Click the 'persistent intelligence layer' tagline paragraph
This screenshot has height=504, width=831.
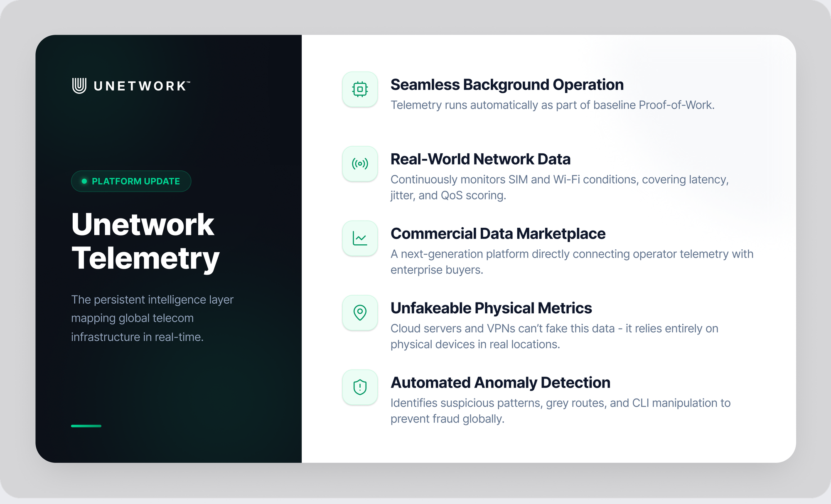pos(152,318)
